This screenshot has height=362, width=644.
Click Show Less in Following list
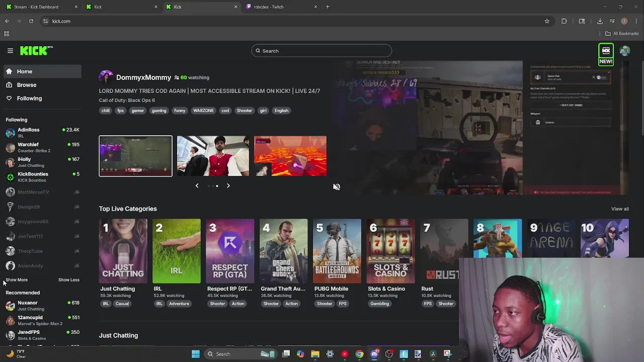pyautogui.click(x=69, y=280)
